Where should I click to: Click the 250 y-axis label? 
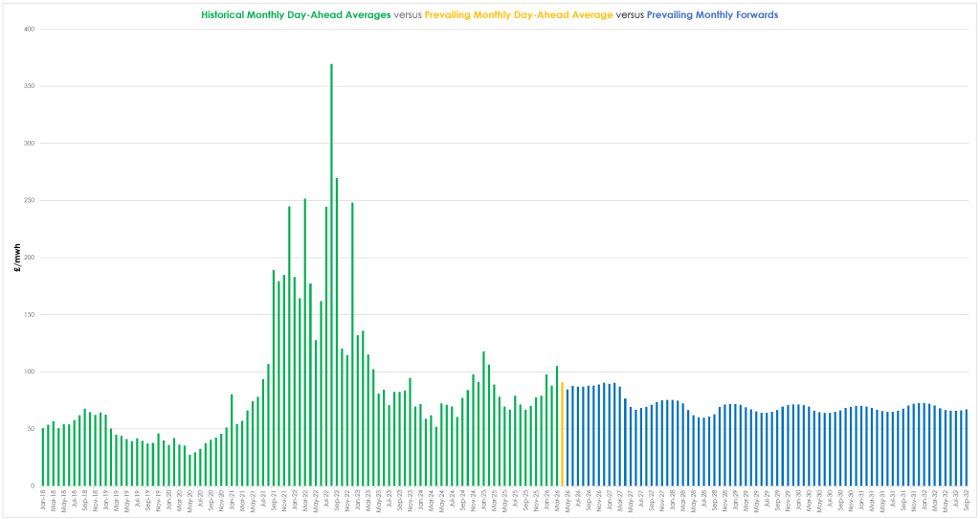coord(30,201)
